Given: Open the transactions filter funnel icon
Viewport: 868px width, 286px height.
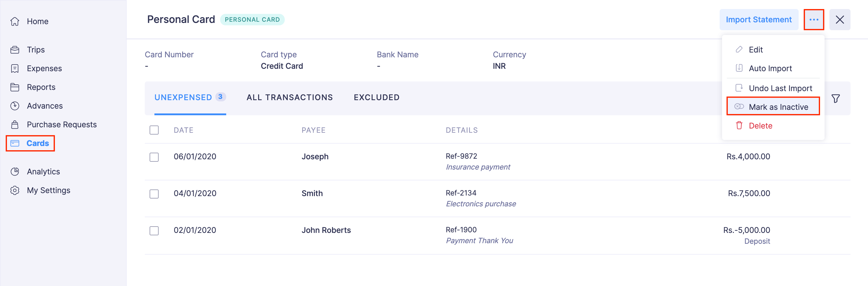Looking at the screenshot, I should click(x=835, y=98).
